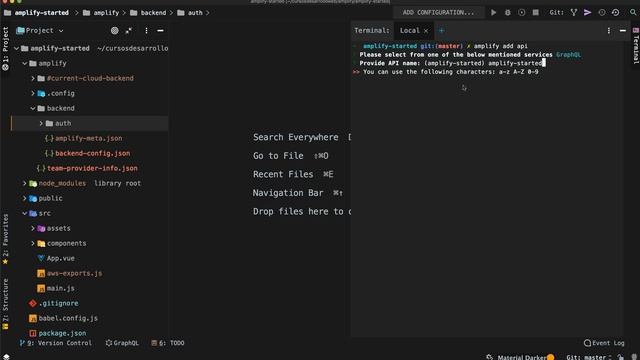
Task: Click auth breadcrumb in navigation bar
Action: pos(190,13)
